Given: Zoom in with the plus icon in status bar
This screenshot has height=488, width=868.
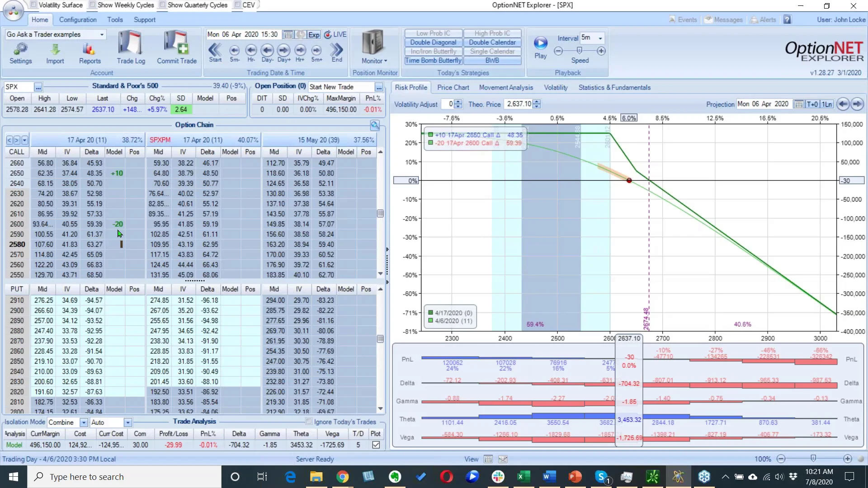Looking at the screenshot, I should tap(848, 459).
